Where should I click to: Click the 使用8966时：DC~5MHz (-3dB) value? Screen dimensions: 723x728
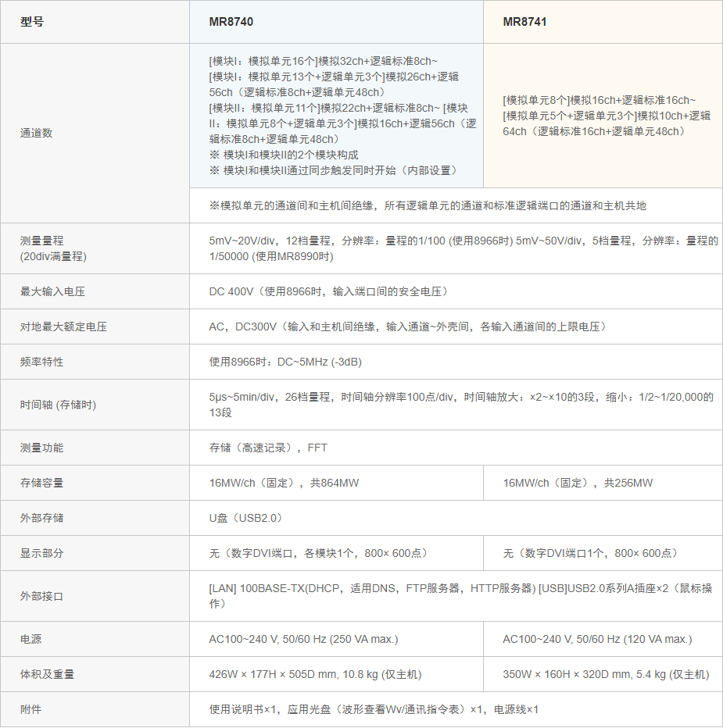285,362
